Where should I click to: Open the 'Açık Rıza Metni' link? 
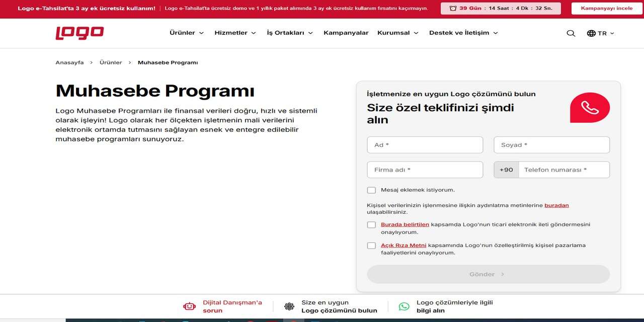tap(404, 245)
